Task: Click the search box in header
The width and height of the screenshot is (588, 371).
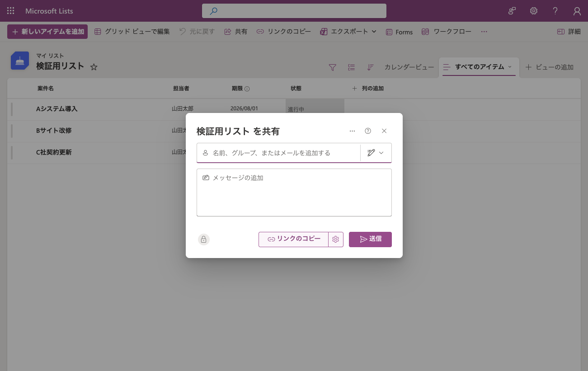Action: [294, 11]
